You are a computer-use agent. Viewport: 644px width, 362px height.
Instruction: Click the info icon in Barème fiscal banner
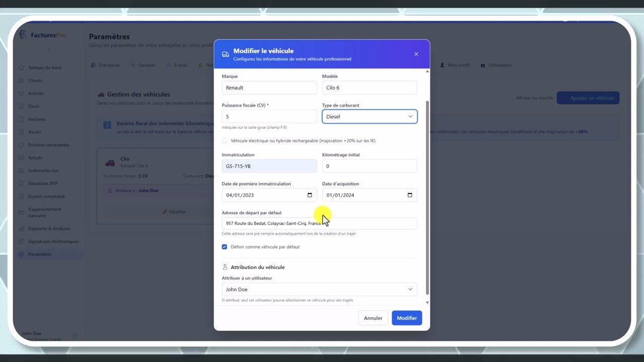(107, 125)
